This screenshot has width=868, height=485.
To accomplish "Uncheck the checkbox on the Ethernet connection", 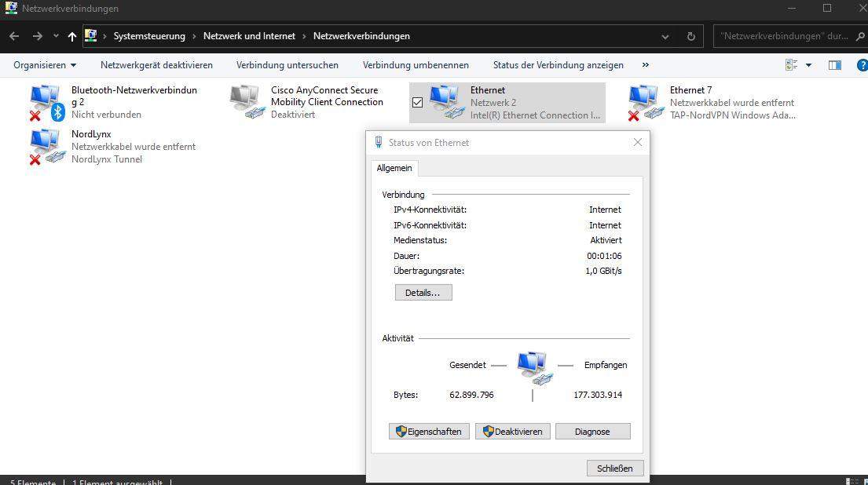I will click(417, 102).
